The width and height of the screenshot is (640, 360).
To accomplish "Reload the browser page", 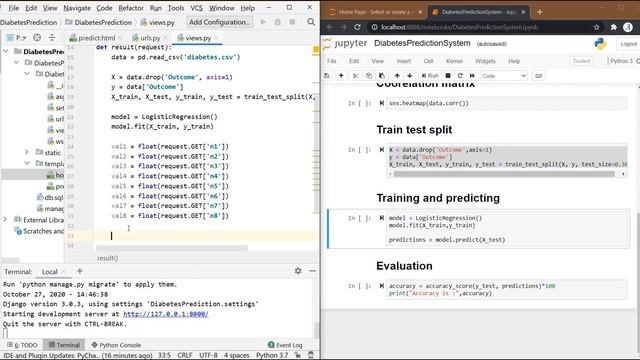I will point(358,27).
